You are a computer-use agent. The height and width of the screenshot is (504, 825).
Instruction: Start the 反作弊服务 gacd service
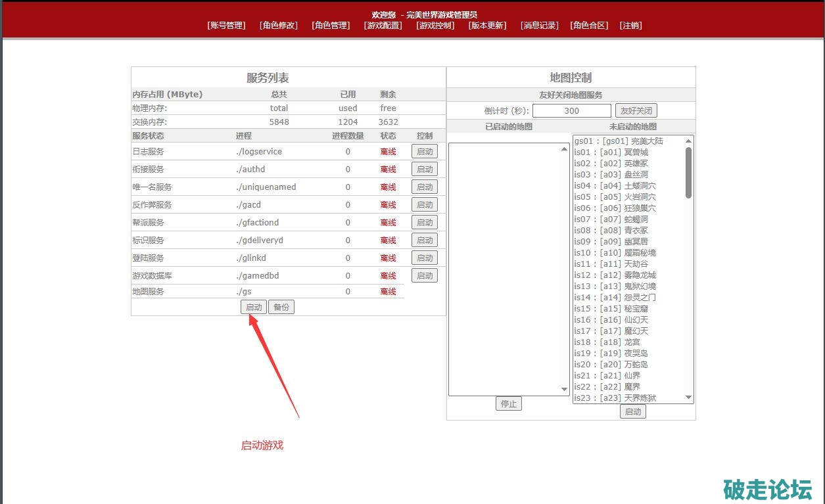click(424, 205)
